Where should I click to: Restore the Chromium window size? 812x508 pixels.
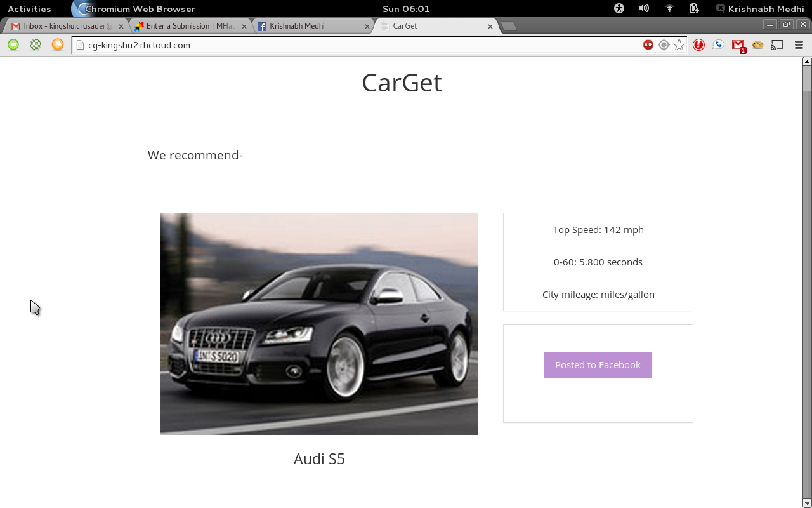pos(787,25)
